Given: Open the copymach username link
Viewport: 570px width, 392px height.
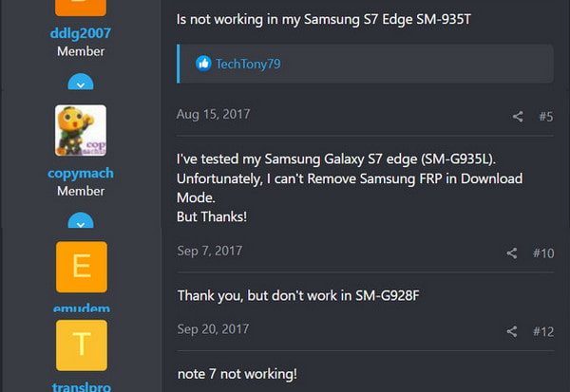Looking at the screenshot, I should pos(81,174).
